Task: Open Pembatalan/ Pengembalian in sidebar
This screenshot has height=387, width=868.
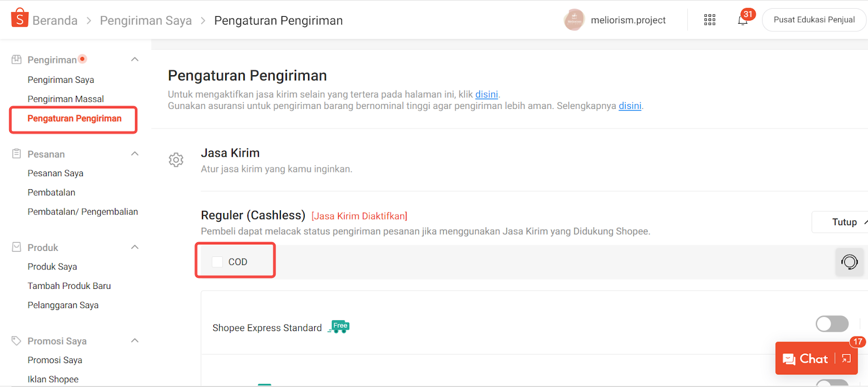Action: [x=82, y=212]
